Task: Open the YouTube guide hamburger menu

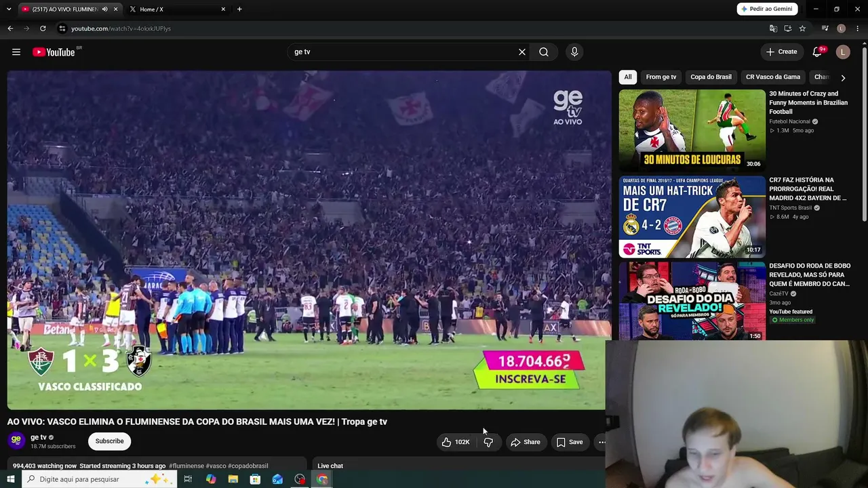Action: (16, 52)
